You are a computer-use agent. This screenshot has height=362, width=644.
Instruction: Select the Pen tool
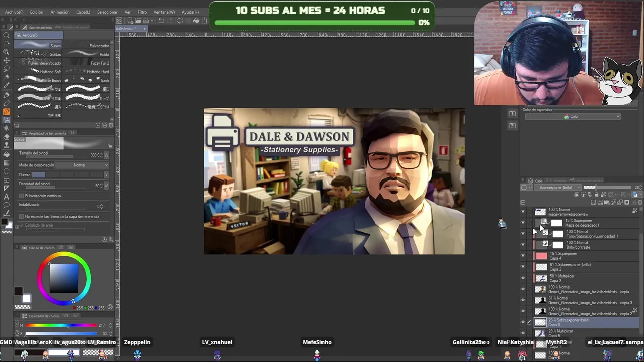point(7,95)
